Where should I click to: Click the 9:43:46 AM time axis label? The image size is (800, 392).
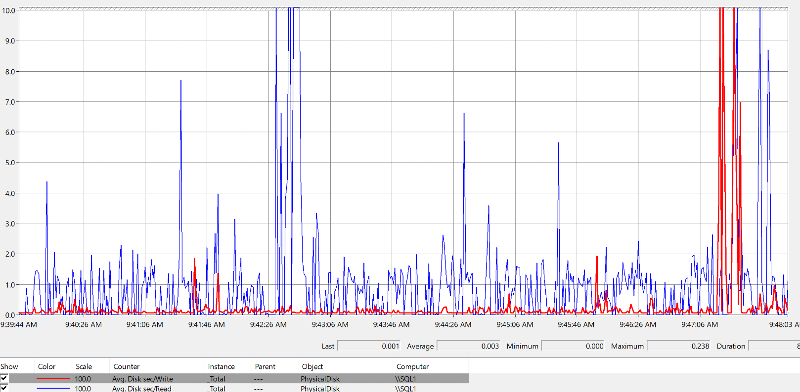point(391,324)
